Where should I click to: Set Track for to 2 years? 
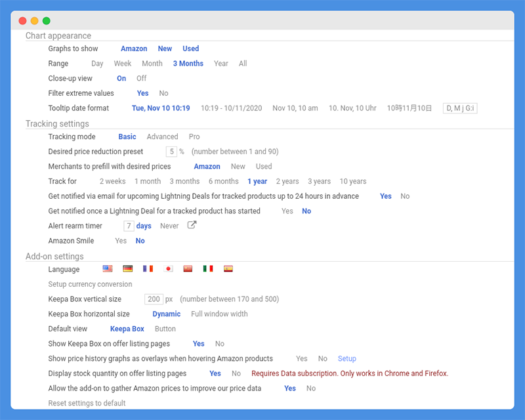287,181
